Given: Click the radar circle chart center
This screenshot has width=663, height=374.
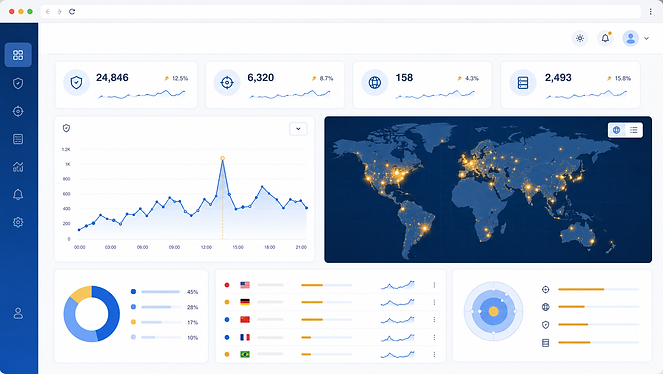Looking at the screenshot, I should 493,311.
